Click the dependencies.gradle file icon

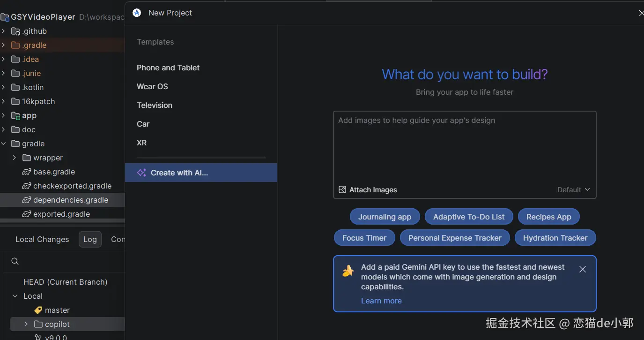pos(27,200)
